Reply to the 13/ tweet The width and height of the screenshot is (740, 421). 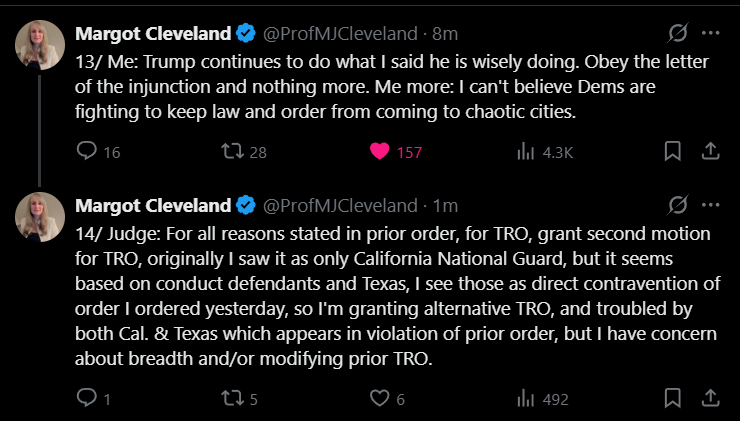pos(87,152)
